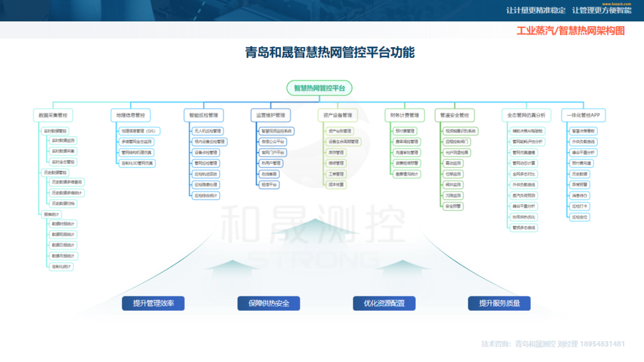Open the 安全预警 node
Viewport: 644px width, 362px height.
453,206
